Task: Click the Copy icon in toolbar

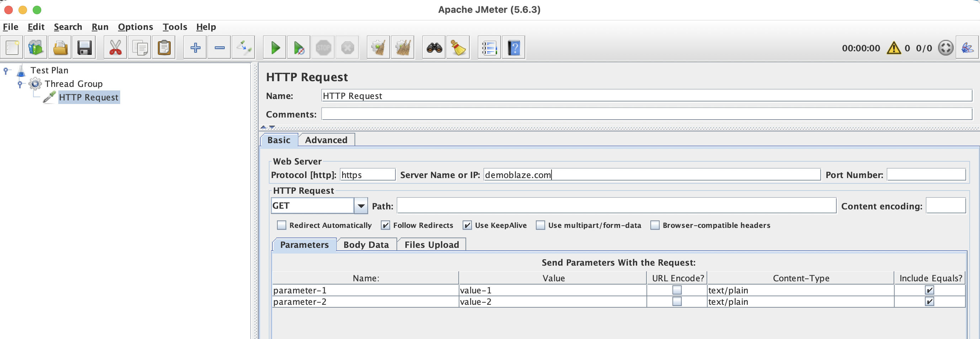Action: tap(140, 48)
